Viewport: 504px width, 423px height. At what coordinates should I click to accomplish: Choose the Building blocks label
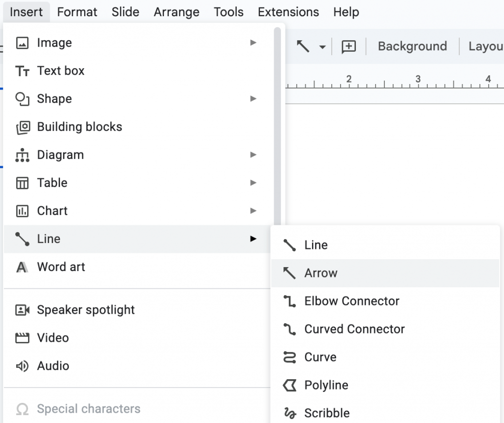click(80, 127)
